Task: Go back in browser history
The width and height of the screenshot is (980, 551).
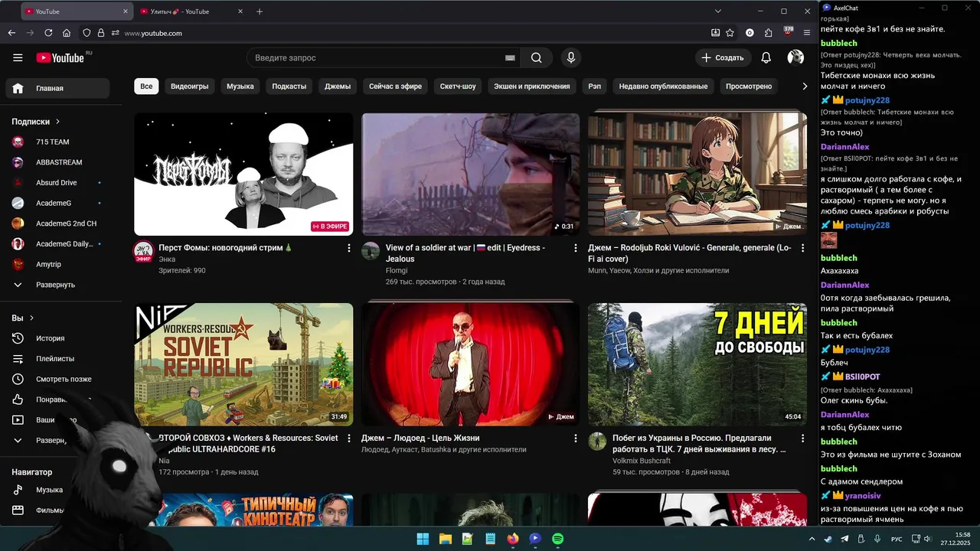Action: [11, 33]
